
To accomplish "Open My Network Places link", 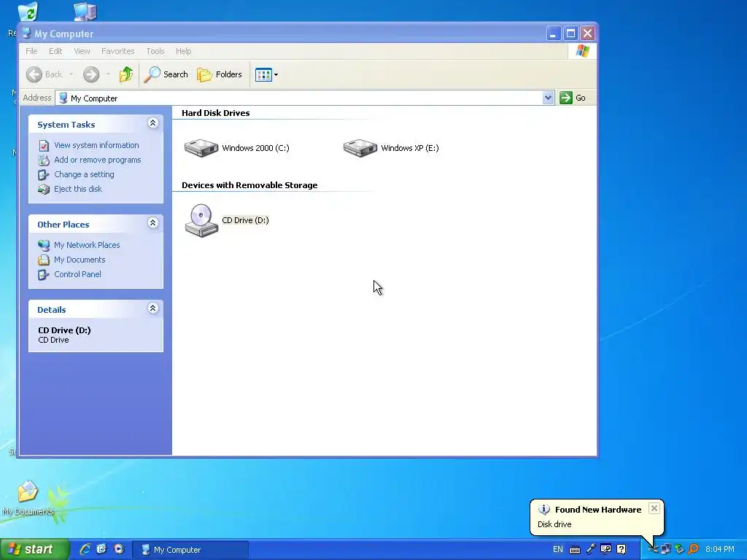I will click(x=87, y=245).
